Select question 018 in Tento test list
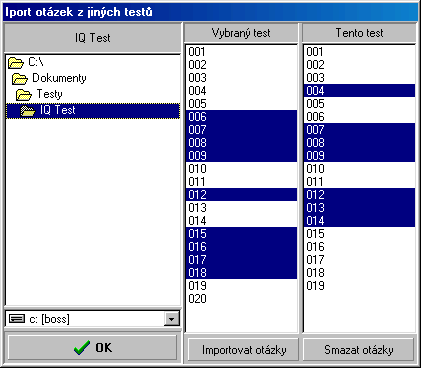 click(x=360, y=273)
